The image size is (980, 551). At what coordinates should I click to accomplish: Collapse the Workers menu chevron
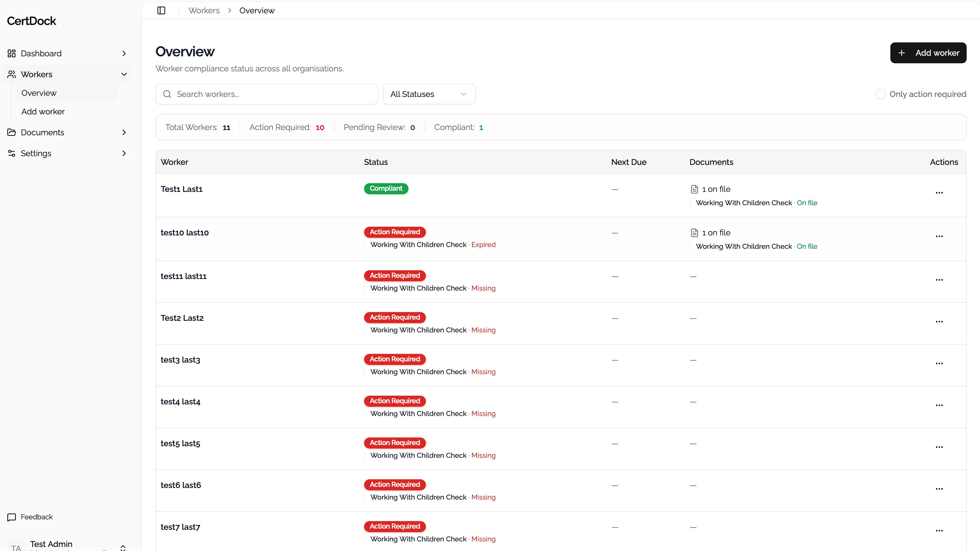(124, 74)
